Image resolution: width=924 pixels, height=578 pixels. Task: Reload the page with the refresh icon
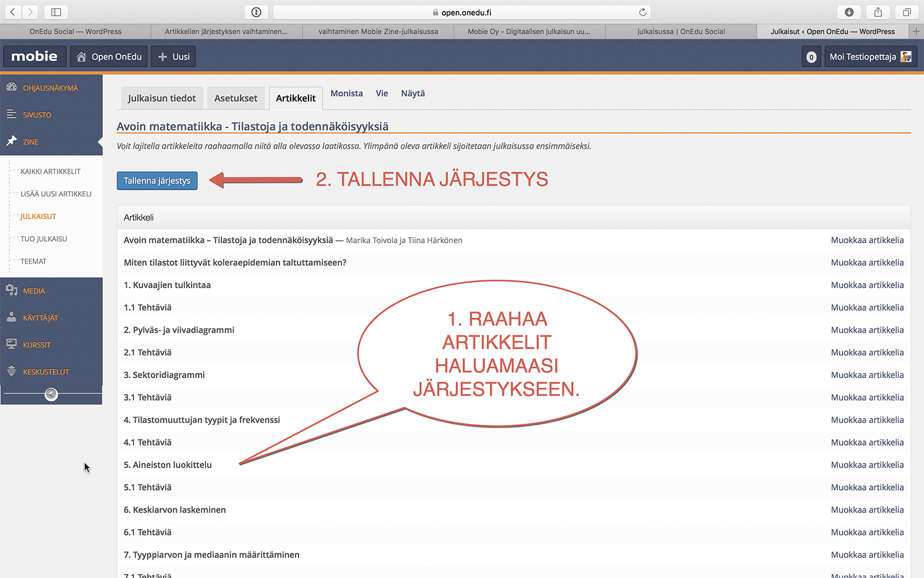tap(643, 12)
